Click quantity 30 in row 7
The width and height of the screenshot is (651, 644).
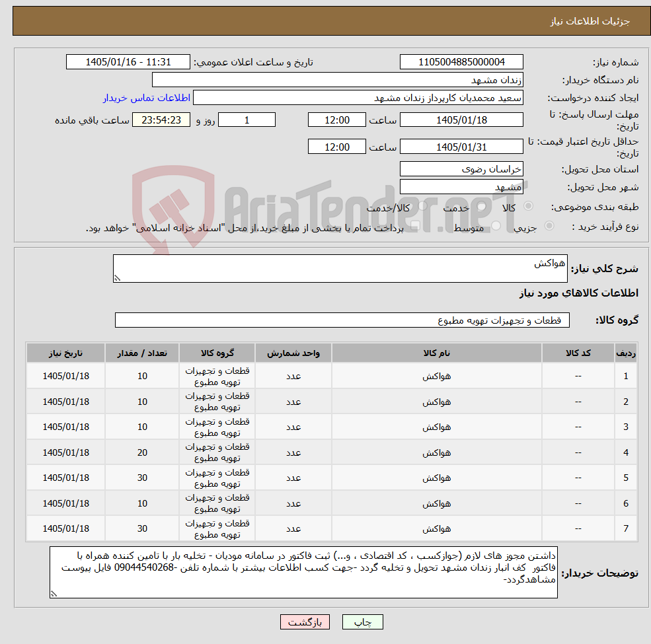coord(142,528)
